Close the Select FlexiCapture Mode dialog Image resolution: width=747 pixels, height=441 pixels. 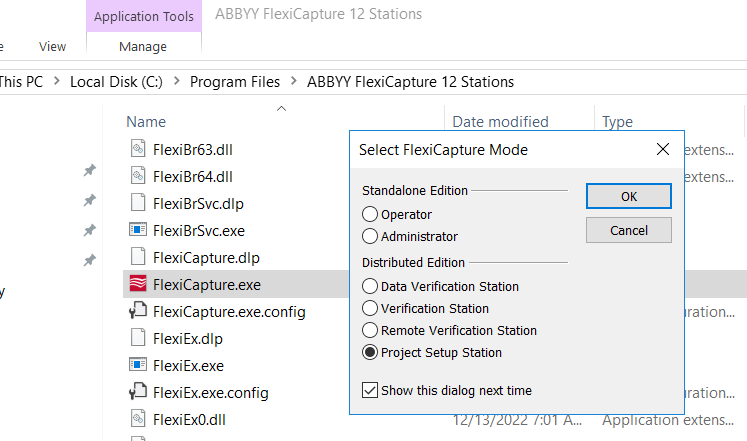663,150
